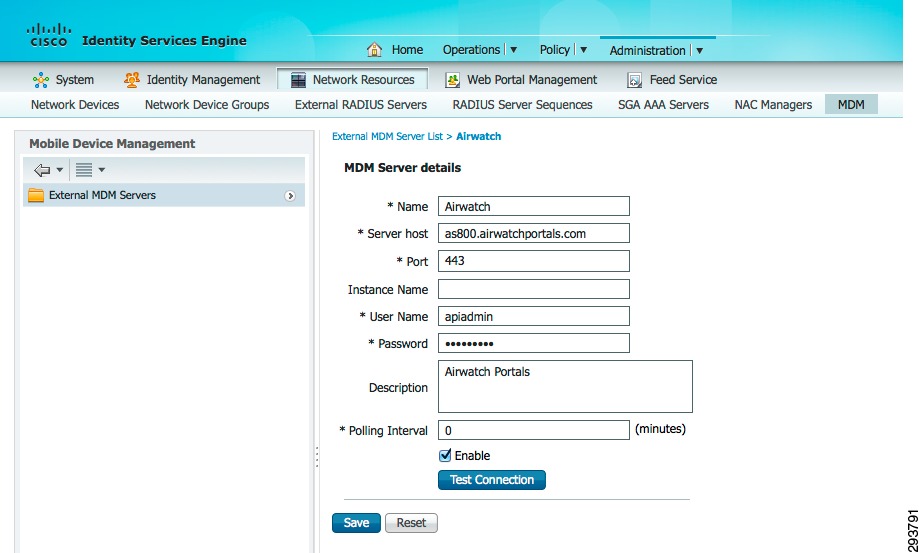Image resolution: width=919 pixels, height=553 pixels.
Task: Click the Cisco logo
Action: pos(49,35)
